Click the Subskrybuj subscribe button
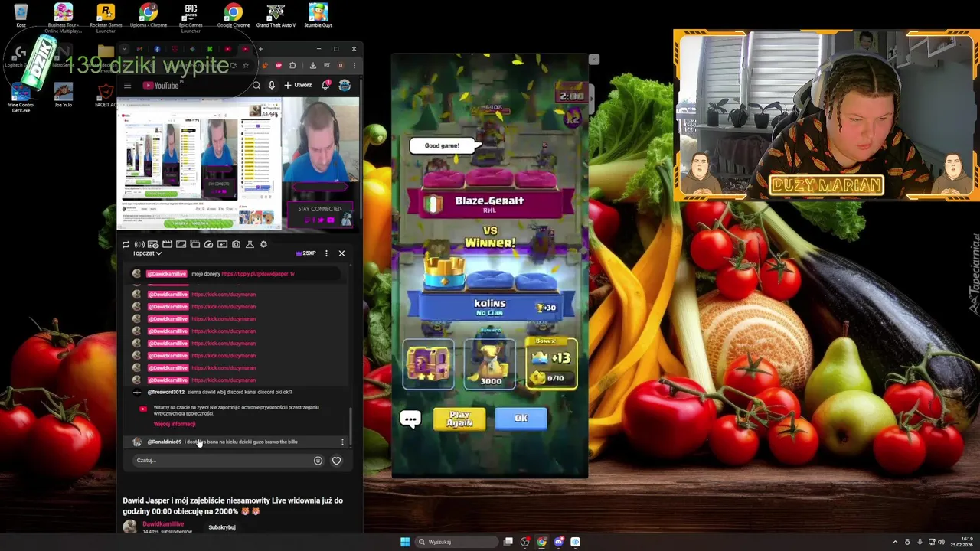980x551 pixels. (222, 527)
